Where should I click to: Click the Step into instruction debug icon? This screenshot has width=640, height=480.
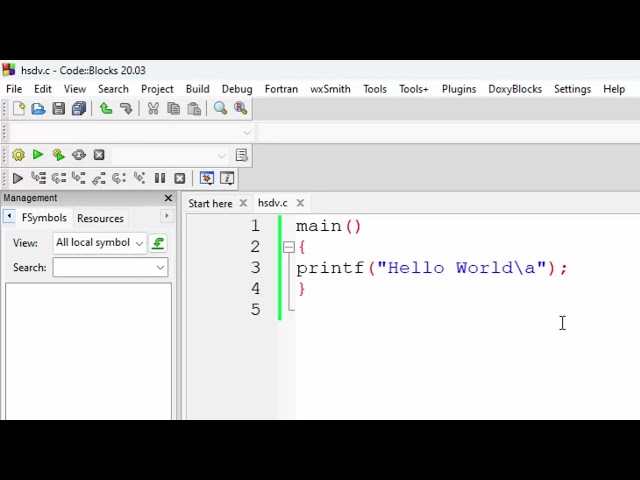tap(140, 178)
